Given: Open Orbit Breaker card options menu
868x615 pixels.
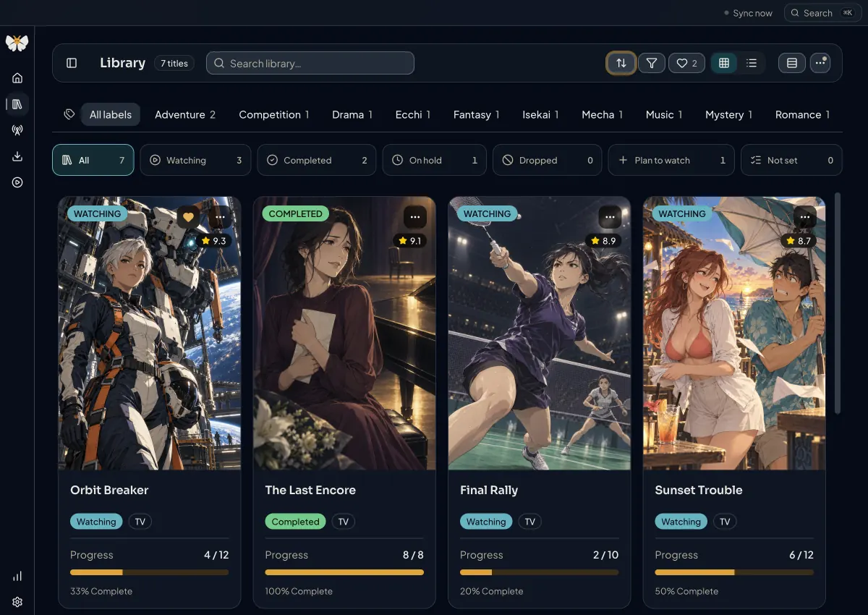Looking at the screenshot, I should (x=220, y=216).
